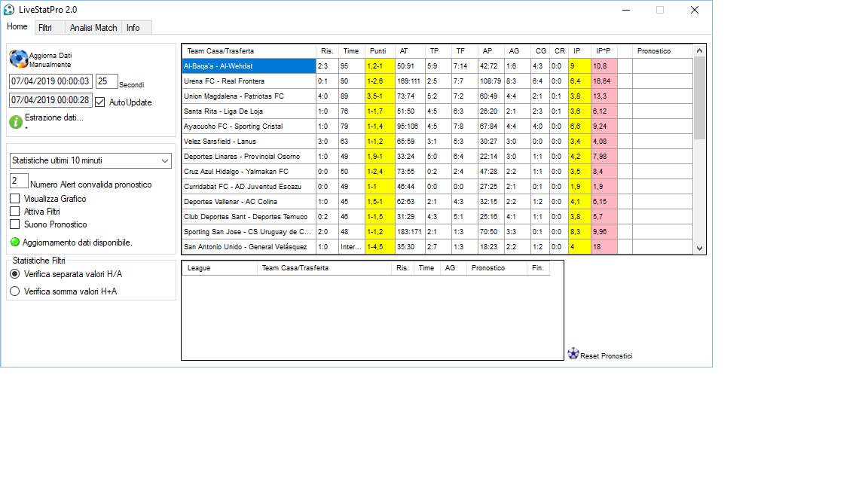868x488 pixels.
Task: Uncheck the AutoUpdate checkbox
Action: pyautogui.click(x=100, y=102)
